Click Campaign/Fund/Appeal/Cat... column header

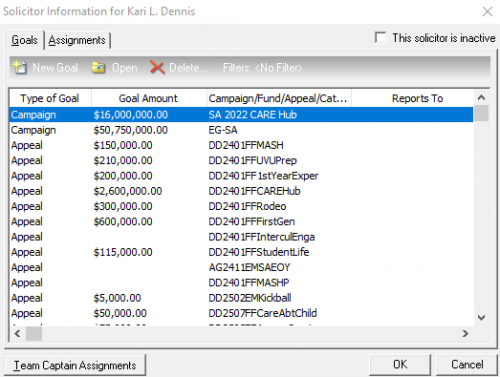click(x=279, y=98)
